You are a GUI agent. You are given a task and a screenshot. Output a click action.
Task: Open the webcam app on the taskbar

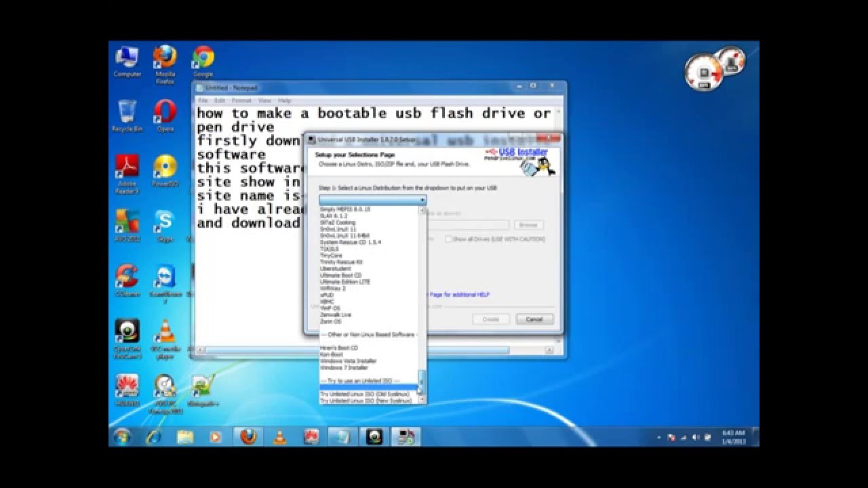(x=374, y=436)
